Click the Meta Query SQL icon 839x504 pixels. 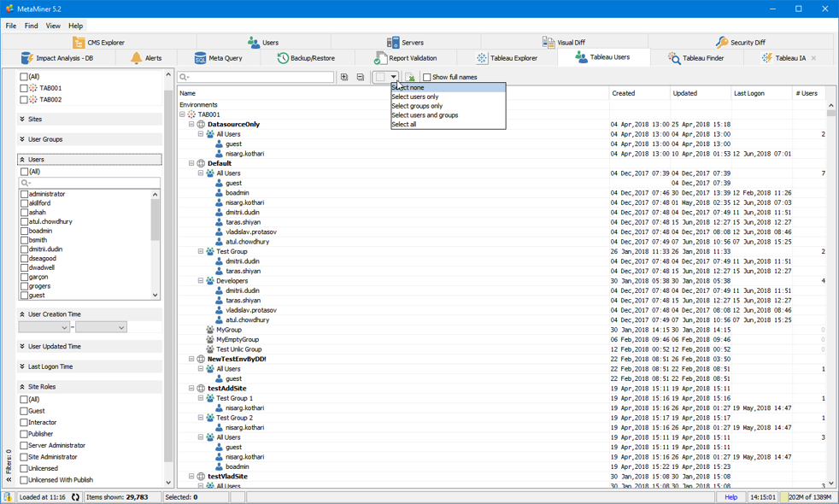click(x=200, y=58)
